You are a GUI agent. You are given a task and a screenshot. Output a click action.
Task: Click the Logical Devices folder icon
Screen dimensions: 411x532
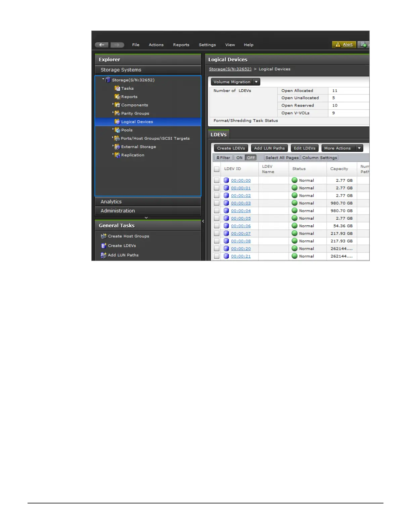point(117,122)
